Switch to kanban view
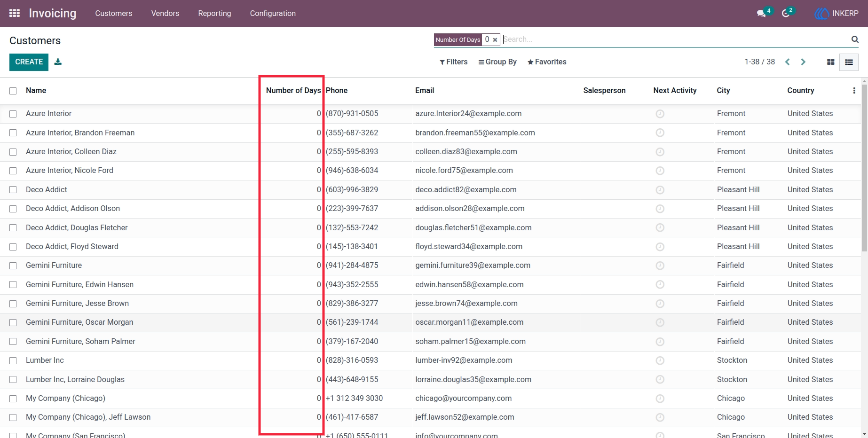868x438 pixels. tap(831, 62)
